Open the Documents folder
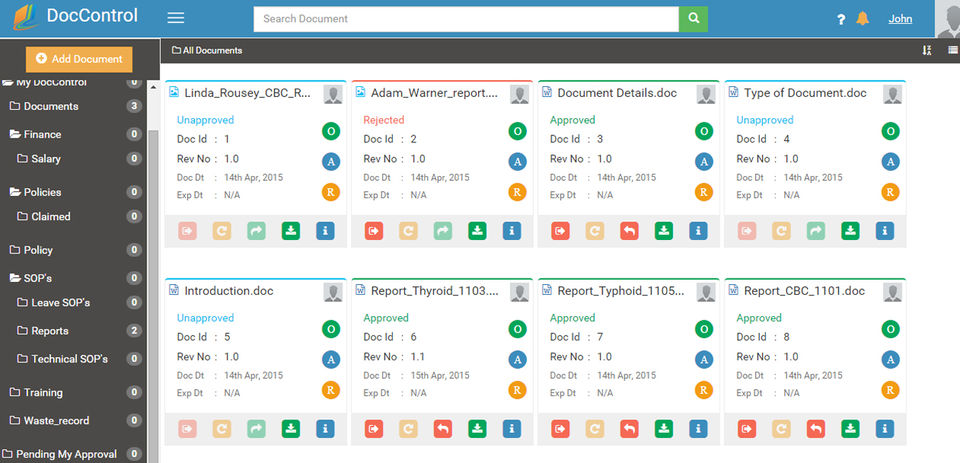 coord(44,106)
